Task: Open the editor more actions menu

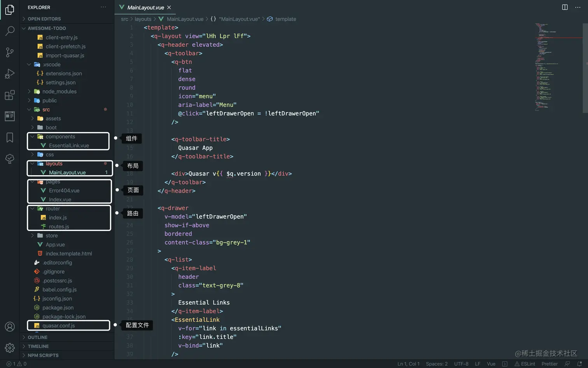Action: (x=577, y=7)
